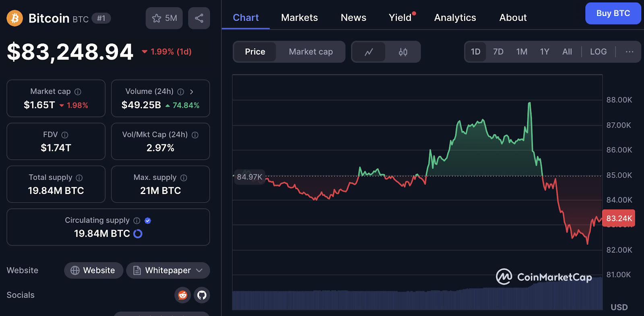Open the GitHub social link icon

pyautogui.click(x=202, y=295)
